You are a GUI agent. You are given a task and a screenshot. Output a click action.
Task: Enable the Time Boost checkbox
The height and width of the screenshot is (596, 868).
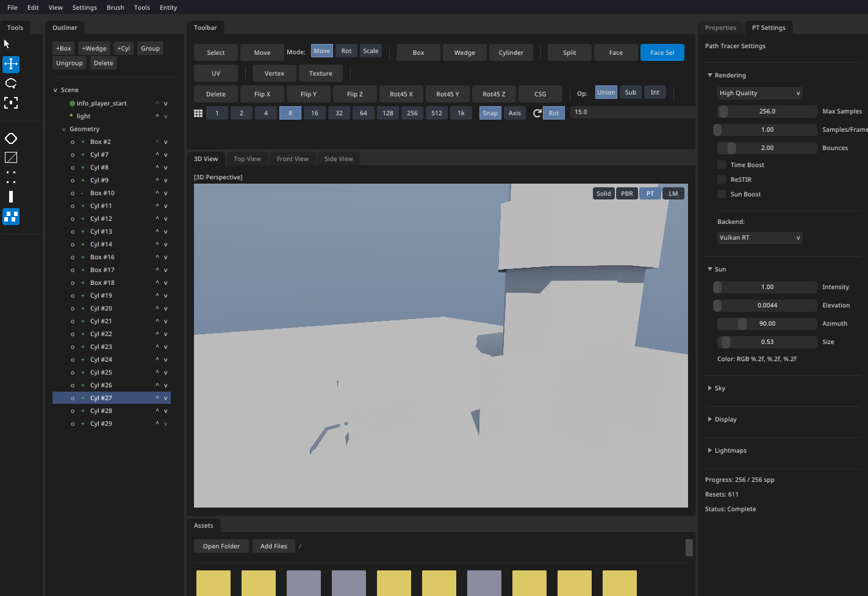tap(722, 165)
